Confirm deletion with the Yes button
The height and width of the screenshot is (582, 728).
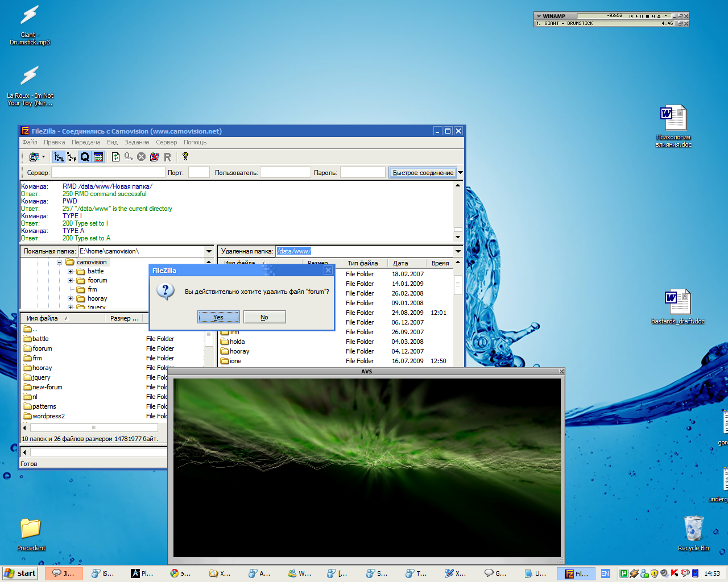[218, 317]
